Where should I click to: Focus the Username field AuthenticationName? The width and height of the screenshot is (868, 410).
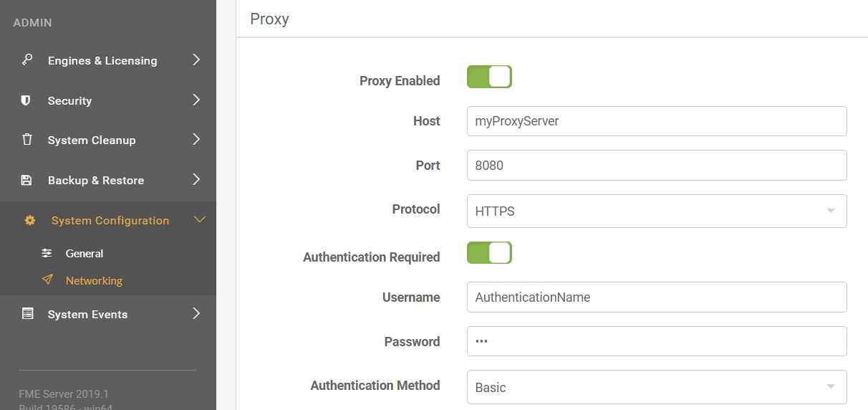point(657,297)
